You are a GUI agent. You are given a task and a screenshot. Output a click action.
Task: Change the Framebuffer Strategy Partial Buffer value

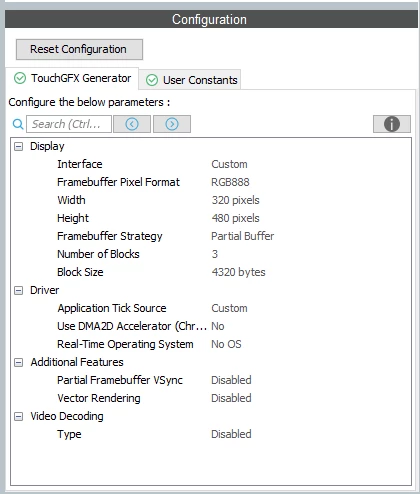(243, 236)
